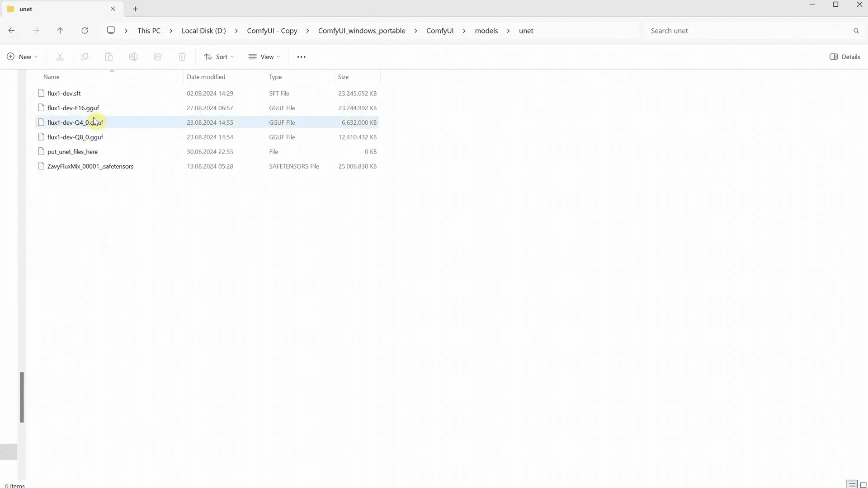Refresh the folder view
This screenshot has width=868, height=488.
tap(85, 30)
